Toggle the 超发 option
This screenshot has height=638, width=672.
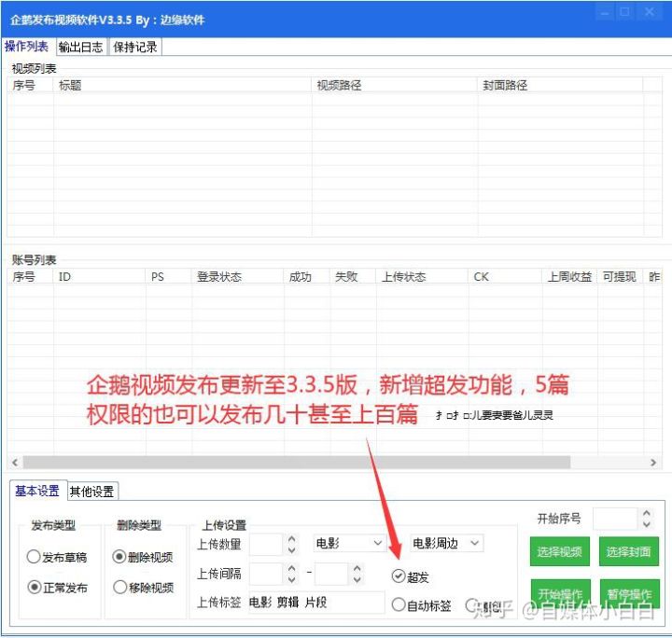(410, 576)
